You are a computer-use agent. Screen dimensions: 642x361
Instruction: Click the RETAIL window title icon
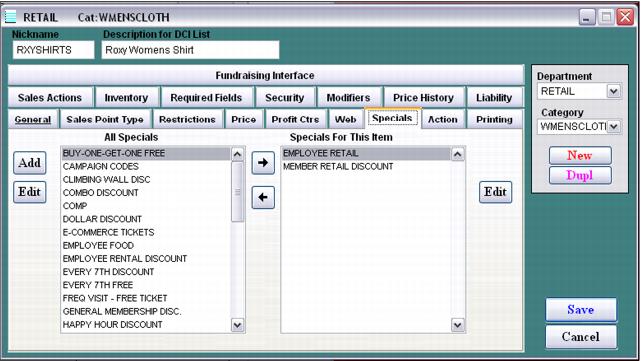(10, 17)
